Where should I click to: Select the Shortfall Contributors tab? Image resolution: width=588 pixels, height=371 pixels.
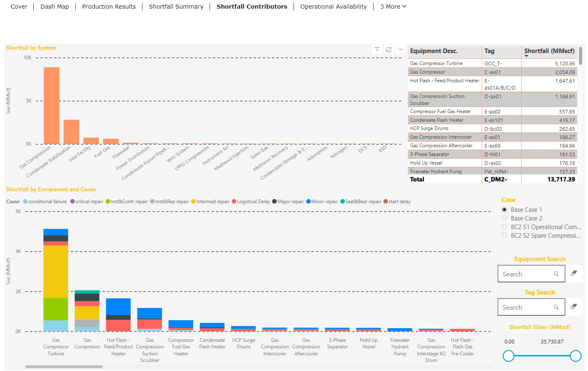coord(252,7)
